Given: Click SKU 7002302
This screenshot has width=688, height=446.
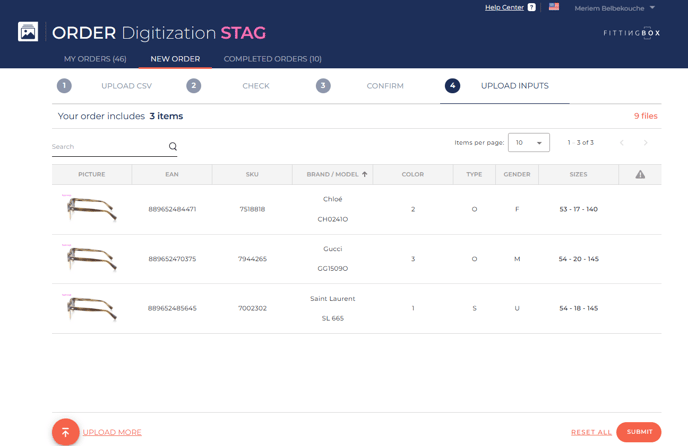Looking at the screenshot, I should pyautogui.click(x=252, y=309).
